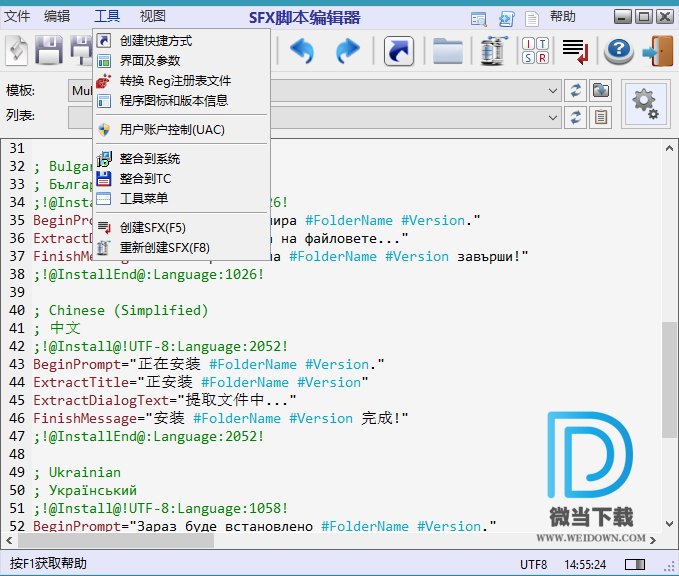Select 创建SFX(F5) menu item
The image size is (679, 576).
152,228
